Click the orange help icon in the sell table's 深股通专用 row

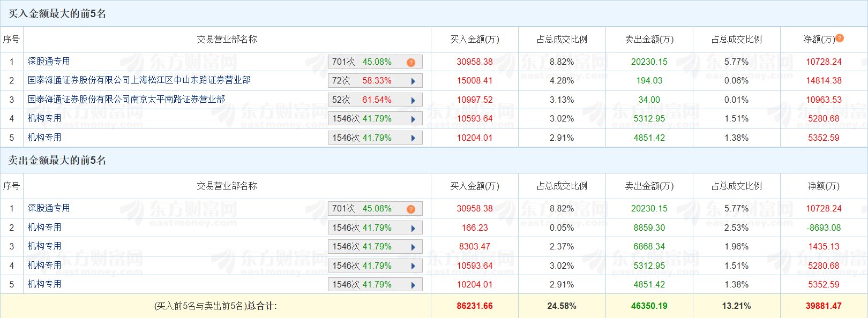coord(411,209)
